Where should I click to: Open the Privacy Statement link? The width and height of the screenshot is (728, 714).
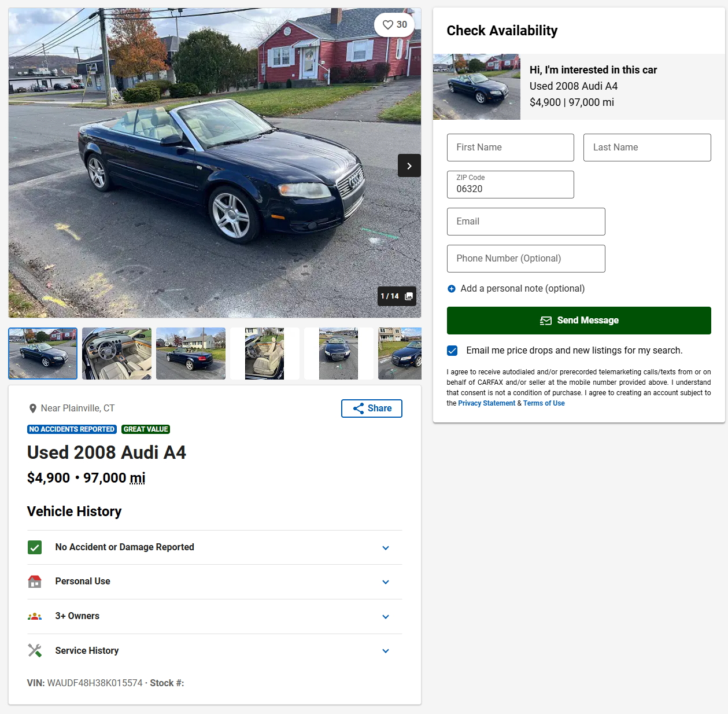pyautogui.click(x=486, y=403)
